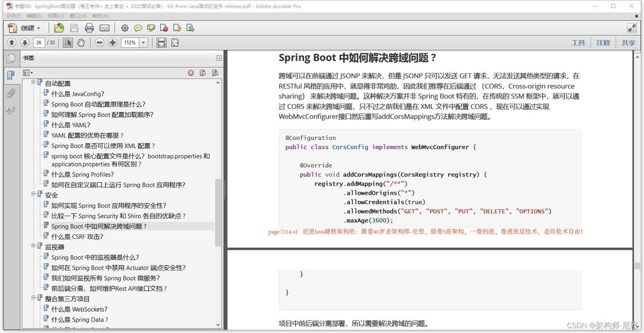Click the page number field showing 26
This screenshot has width=644, height=333.
point(39,43)
